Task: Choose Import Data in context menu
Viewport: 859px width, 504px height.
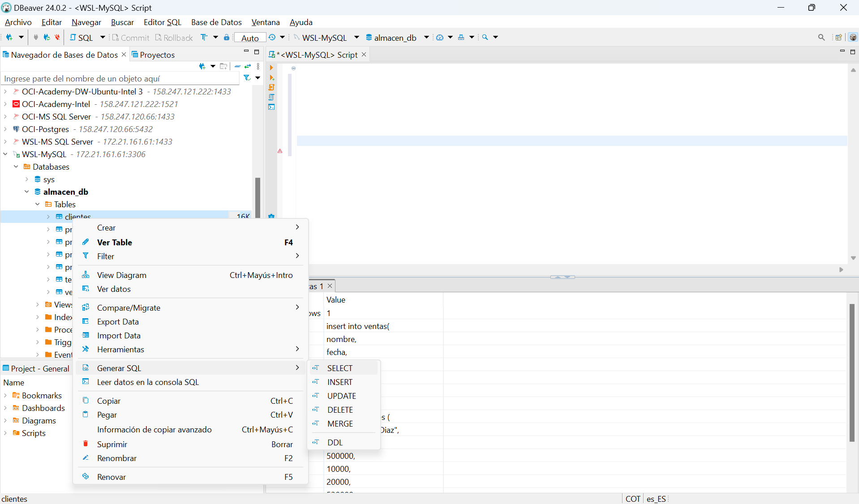Action: pyautogui.click(x=190, y=336)
